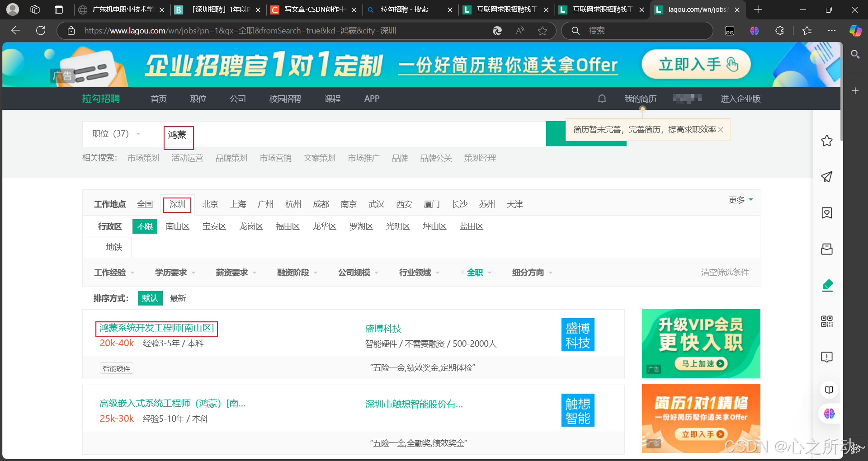
Task: Select 全国 work location
Action: [x=145, y=204]
